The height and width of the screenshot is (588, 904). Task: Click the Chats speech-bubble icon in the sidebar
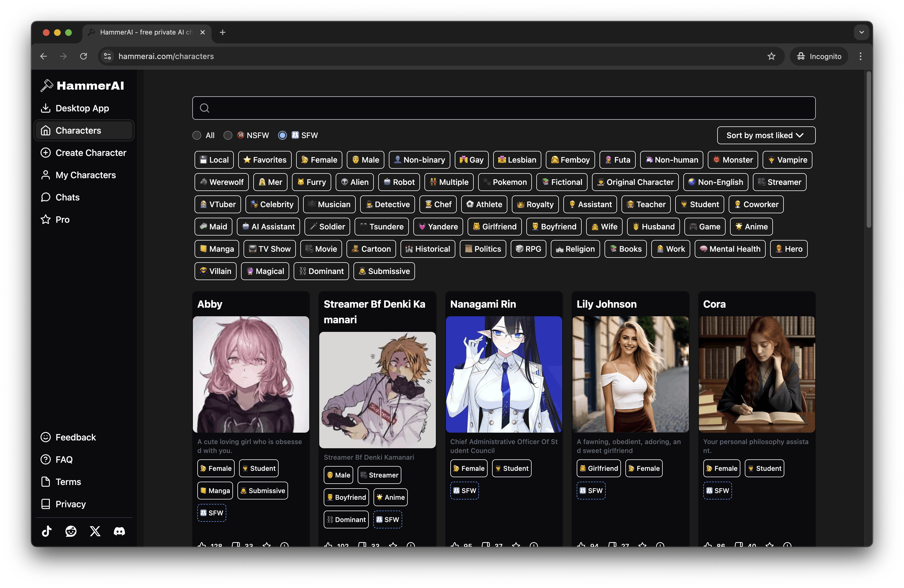click(x=46, y=197)
